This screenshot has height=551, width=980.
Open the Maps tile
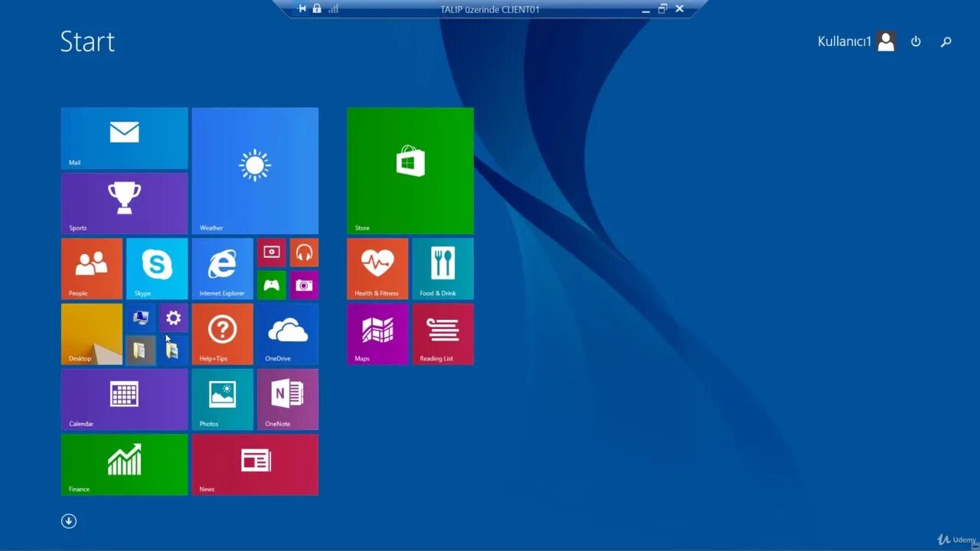(377, 334)
